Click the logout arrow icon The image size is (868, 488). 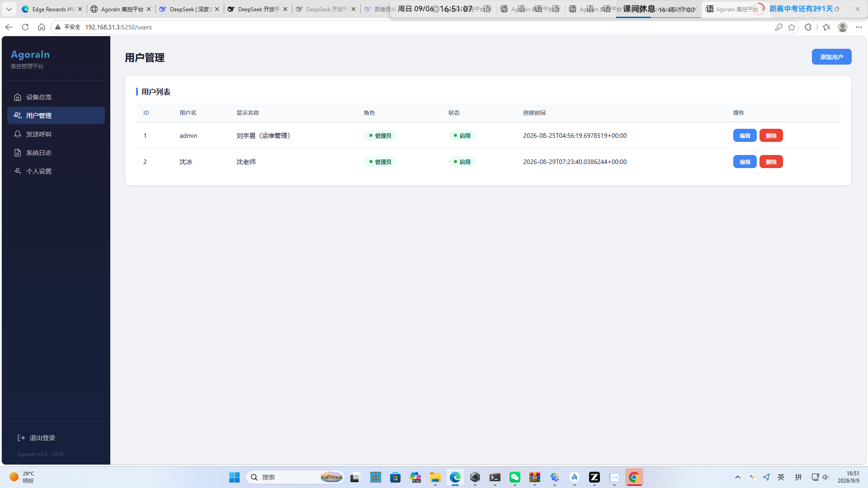(21, 438)
